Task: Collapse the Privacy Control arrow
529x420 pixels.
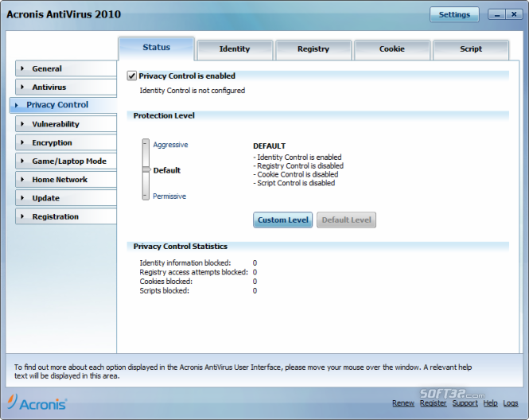Action: pyautogui.click(x=17, y=105)
